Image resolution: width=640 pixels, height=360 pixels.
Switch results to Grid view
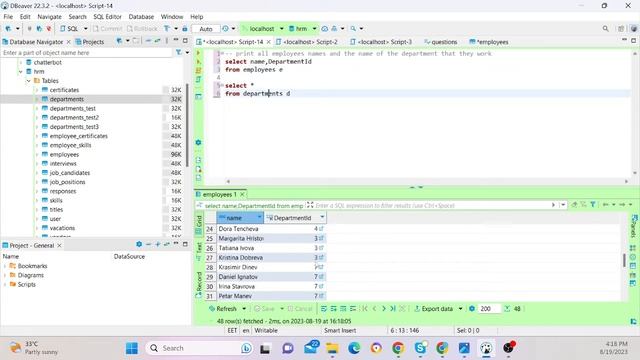(199, 224)
